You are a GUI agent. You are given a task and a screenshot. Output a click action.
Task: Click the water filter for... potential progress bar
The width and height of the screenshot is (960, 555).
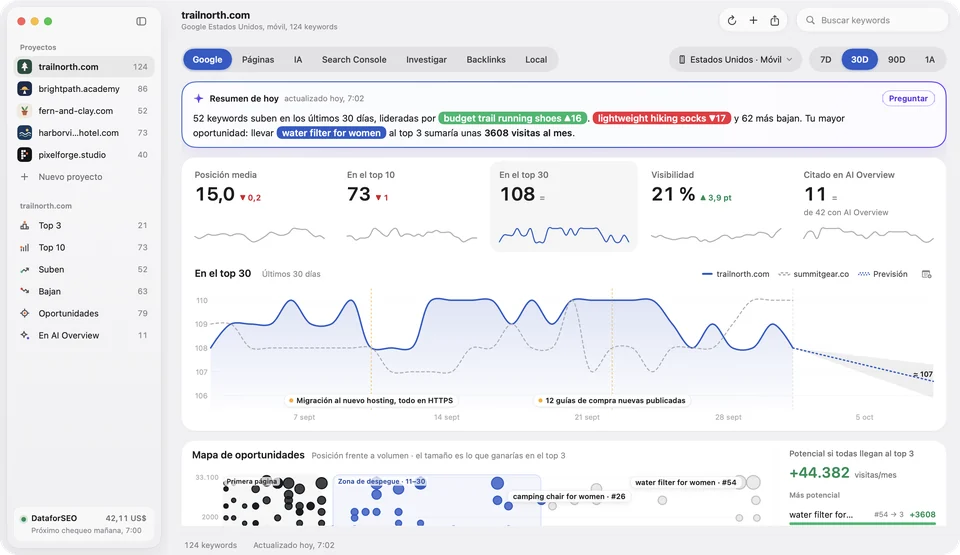[862, 523]
